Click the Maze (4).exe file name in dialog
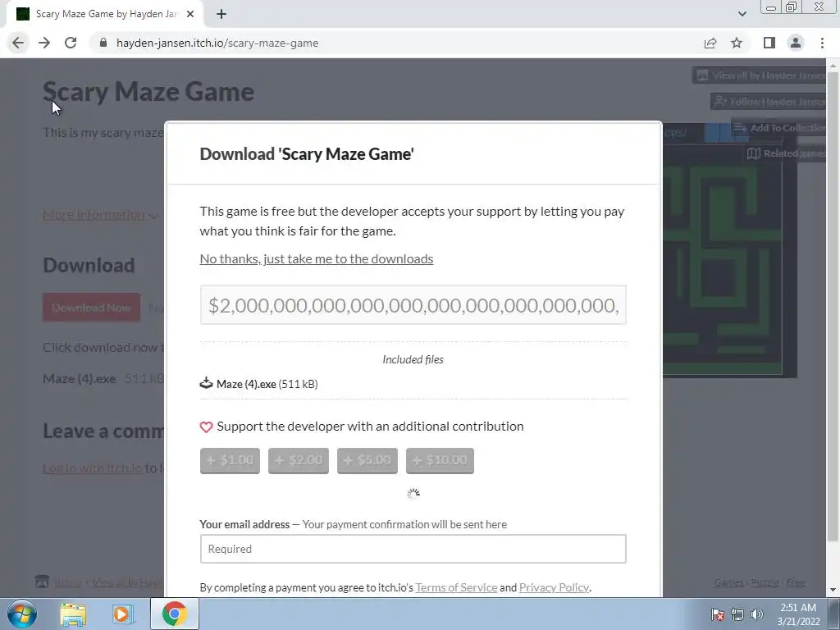This screenshot has width=840, height=630. 246,384
